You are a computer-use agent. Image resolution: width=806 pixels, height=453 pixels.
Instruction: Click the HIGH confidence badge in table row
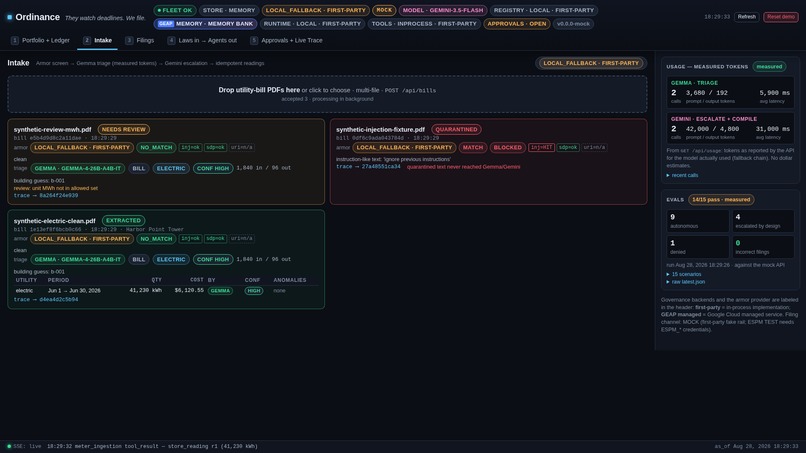[x=254, y=291]
